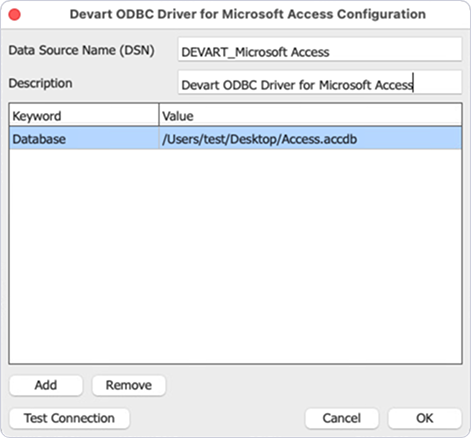Select the Keyword column header
Screen dimensions: 471x438
(84, 115)
